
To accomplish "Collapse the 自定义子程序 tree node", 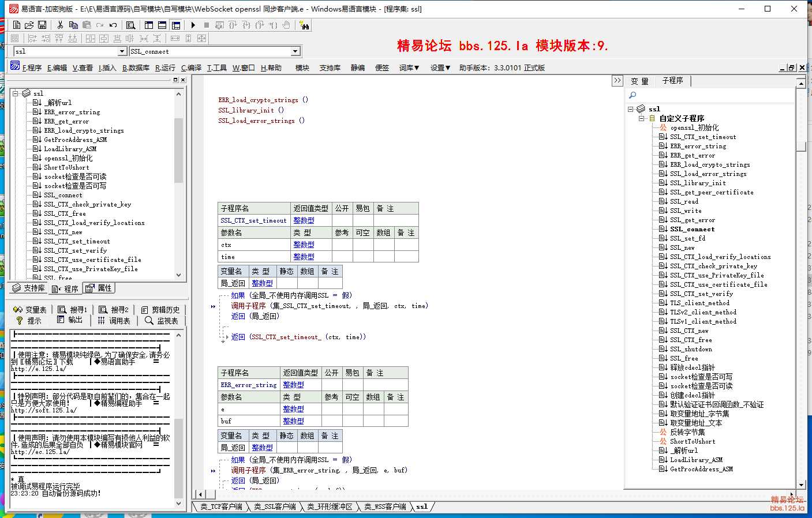I will [641, 118].
